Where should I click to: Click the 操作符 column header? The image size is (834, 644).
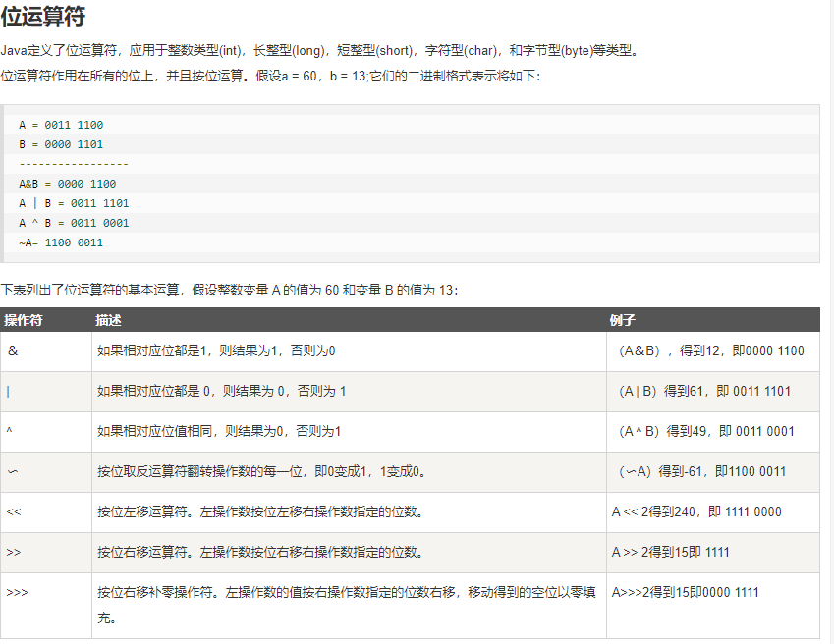pos(24,320)
